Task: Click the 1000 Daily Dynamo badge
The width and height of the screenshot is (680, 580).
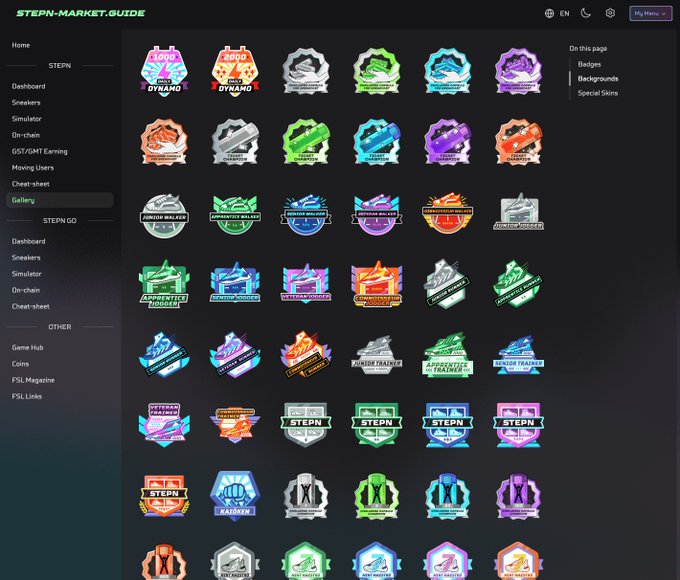Action: click(x=164, y=71)
